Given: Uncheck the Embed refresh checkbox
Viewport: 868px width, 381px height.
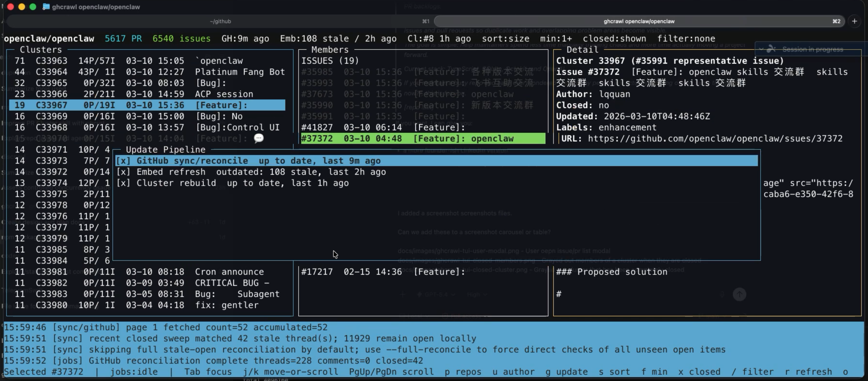Looking at the screenshot, I should pyautogui.click(x=124, y=172).
